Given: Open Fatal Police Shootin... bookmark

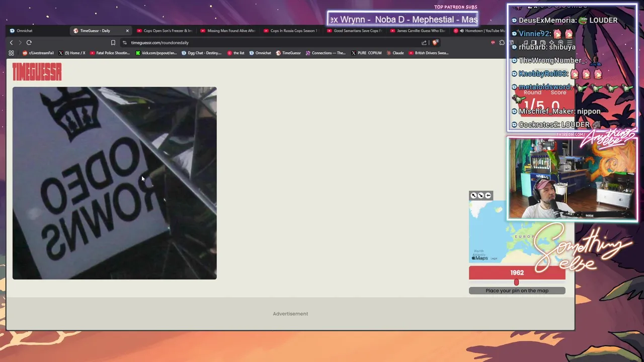Looking at the screenshot, I should (110, 53).
